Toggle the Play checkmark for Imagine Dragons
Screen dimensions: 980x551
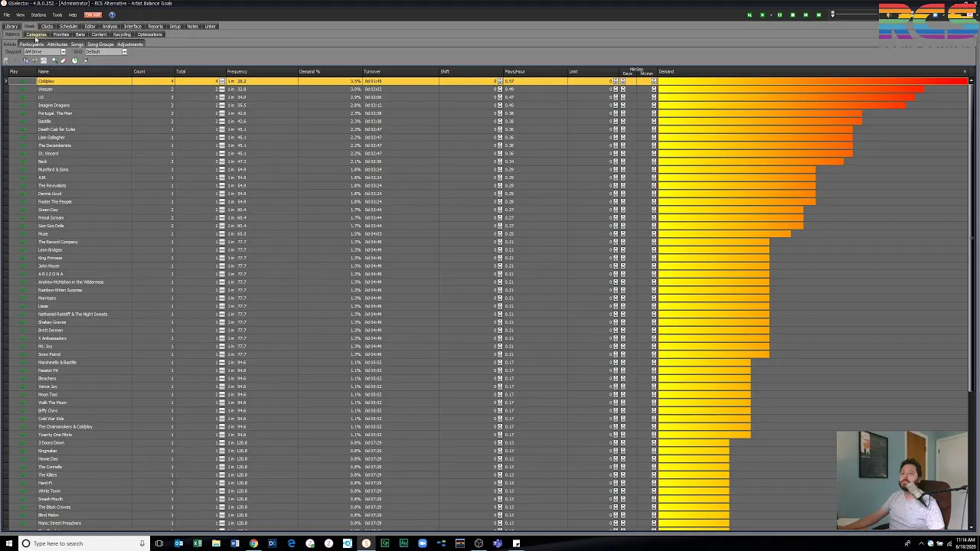pyautogui.click(x=22, y=106)
